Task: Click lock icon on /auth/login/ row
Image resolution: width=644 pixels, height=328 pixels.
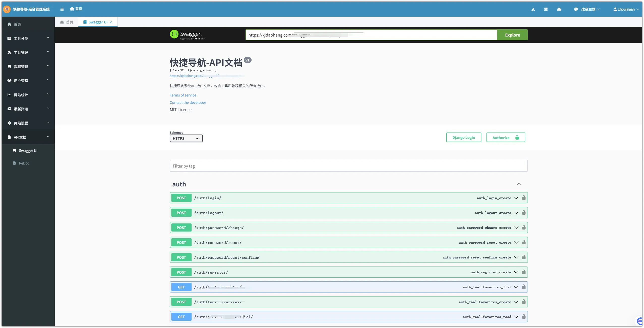Action: point(524,198)
